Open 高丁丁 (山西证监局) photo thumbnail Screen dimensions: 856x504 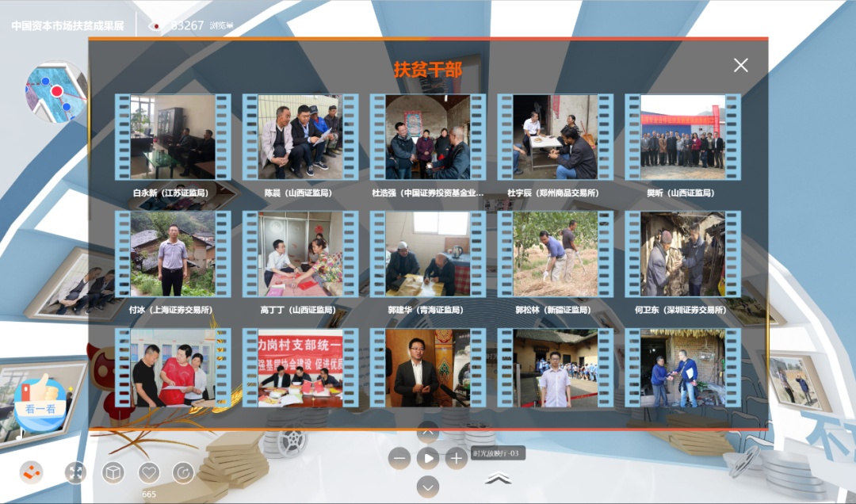point(300,254)
